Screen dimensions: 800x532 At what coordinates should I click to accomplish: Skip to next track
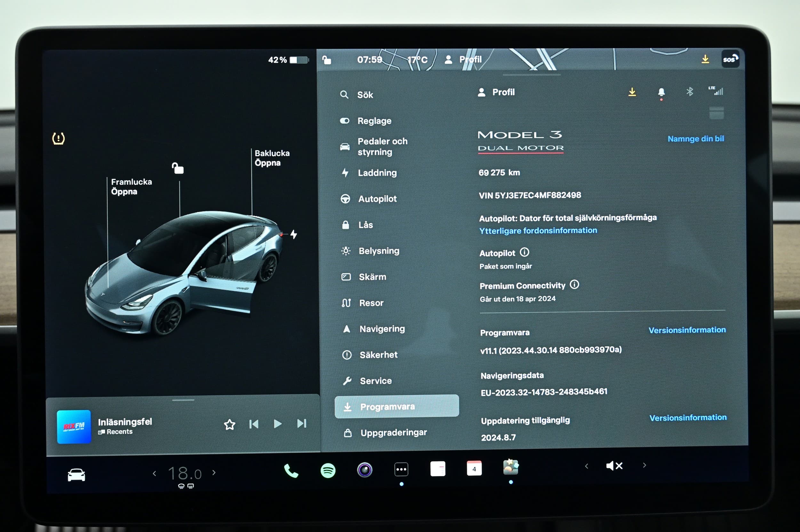[302, 424]
